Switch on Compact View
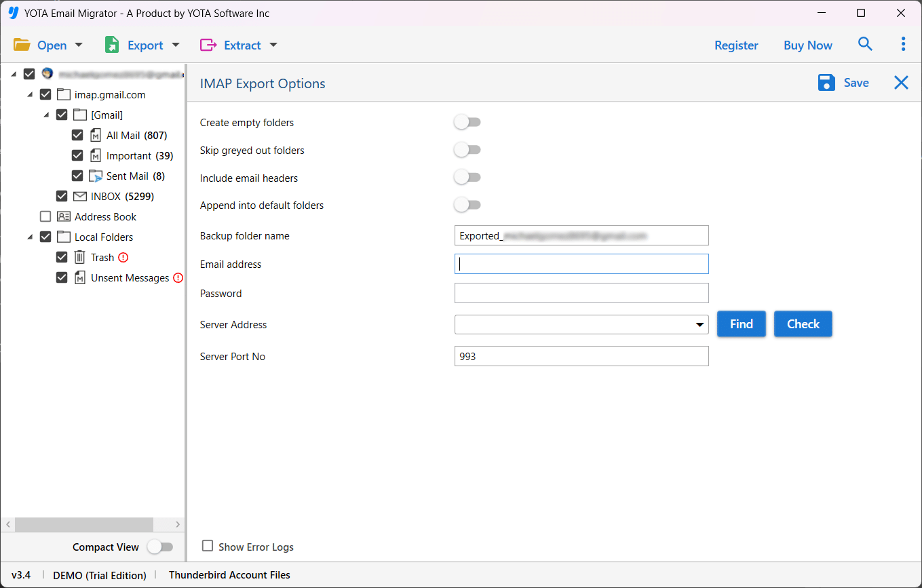Screen dimensions: 922x588 coord(160,547)
